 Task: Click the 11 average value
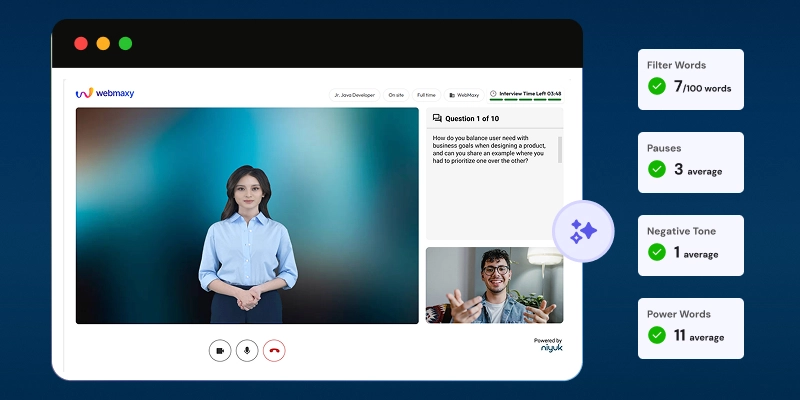coord(698,336)
